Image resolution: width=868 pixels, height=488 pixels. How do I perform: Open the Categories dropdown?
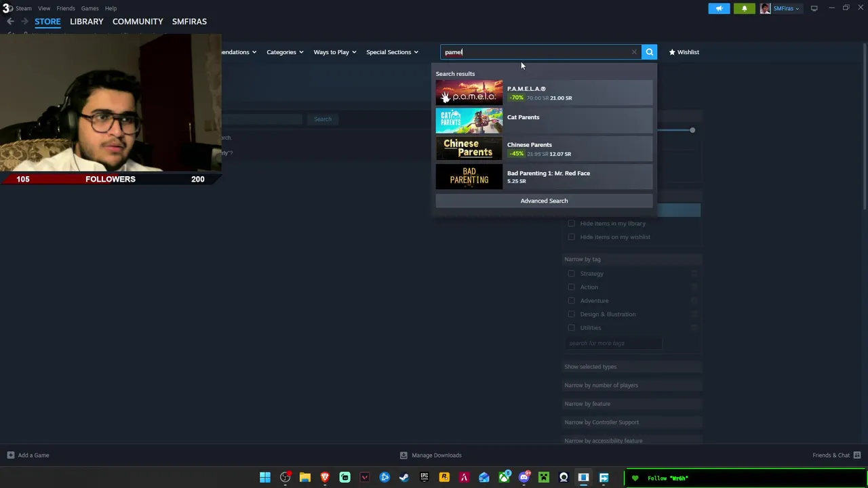tap(285, 52)
